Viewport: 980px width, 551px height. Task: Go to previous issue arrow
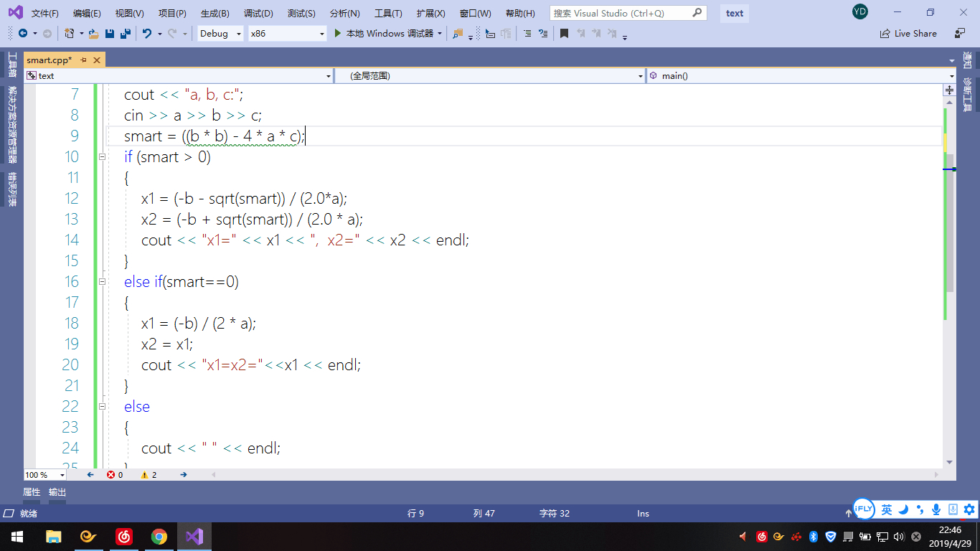(90, 474)
